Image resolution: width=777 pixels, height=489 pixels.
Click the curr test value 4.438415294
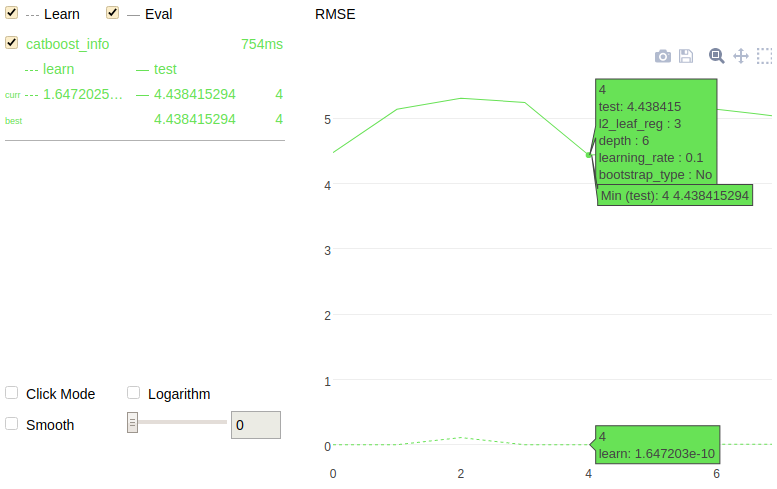point(194,94)
